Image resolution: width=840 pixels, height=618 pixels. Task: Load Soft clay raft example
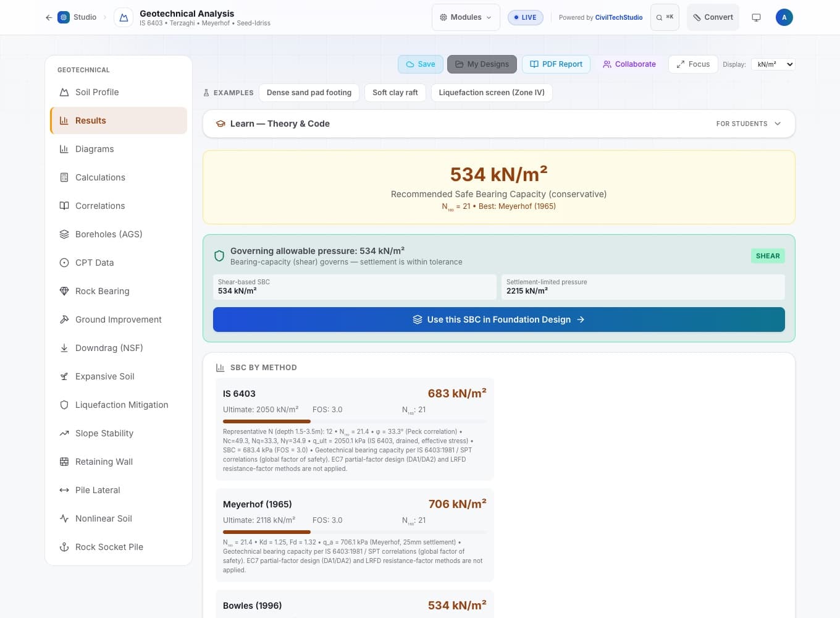[395, 93]
